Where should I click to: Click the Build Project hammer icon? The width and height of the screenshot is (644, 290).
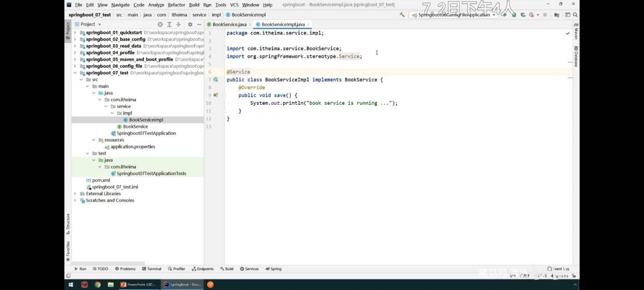402,15
